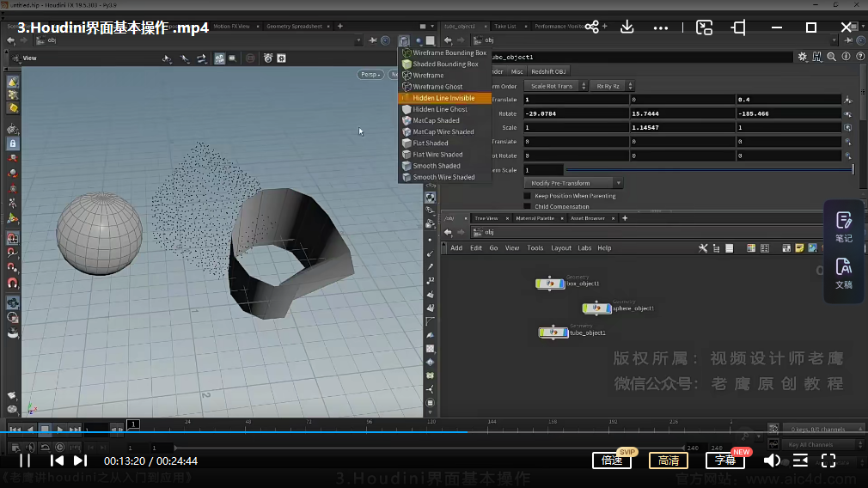Open the 文稿 transcript panel
868x488 pixels.
pyautogui.click(x=844, y=273)
